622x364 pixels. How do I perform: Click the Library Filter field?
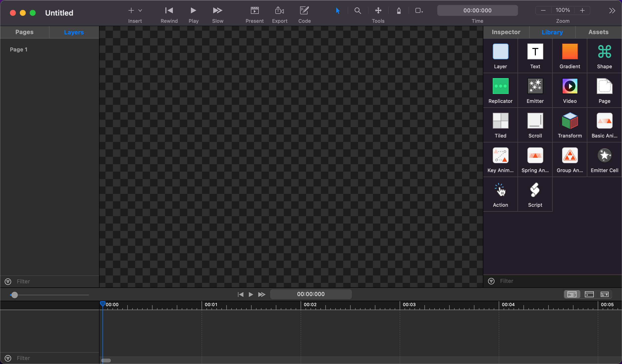(x=555, y=281)
